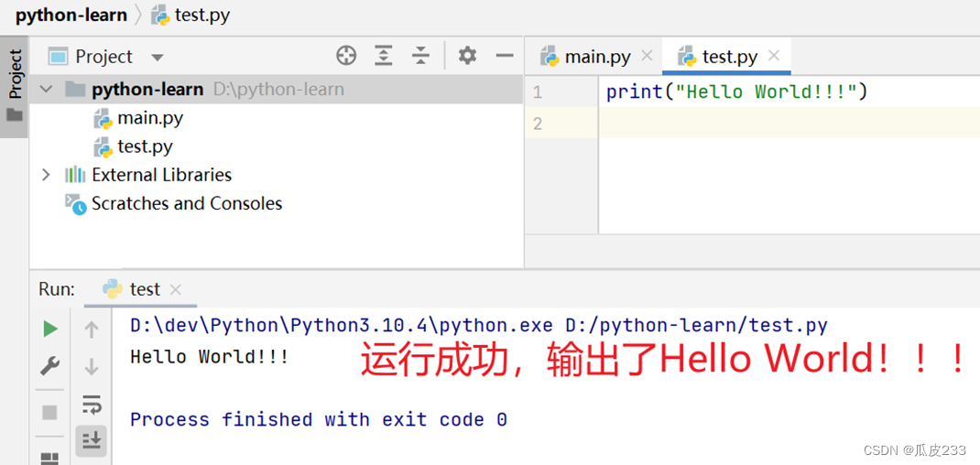This screenshot has height=465, width=980.
Task: Toggle soft-wrap in Run console
Action: coord(92,405)
